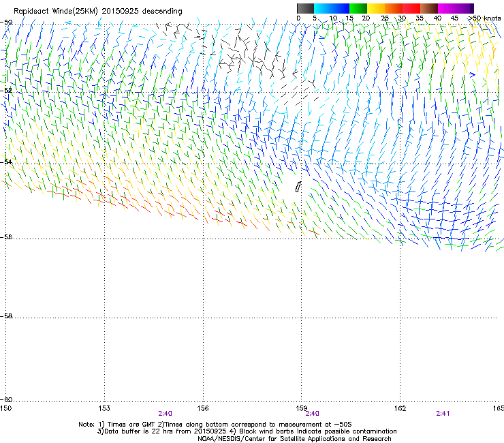Click the '-50' latitude label
Screen dimensions: 504x443
(x=6, y=22)
